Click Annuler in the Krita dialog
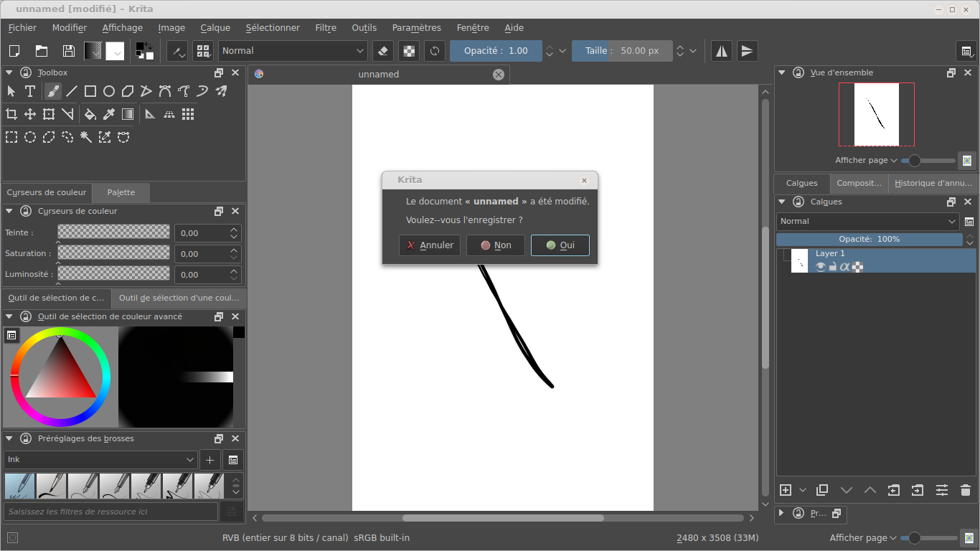The image size is (980, 551). pos(430,245)
